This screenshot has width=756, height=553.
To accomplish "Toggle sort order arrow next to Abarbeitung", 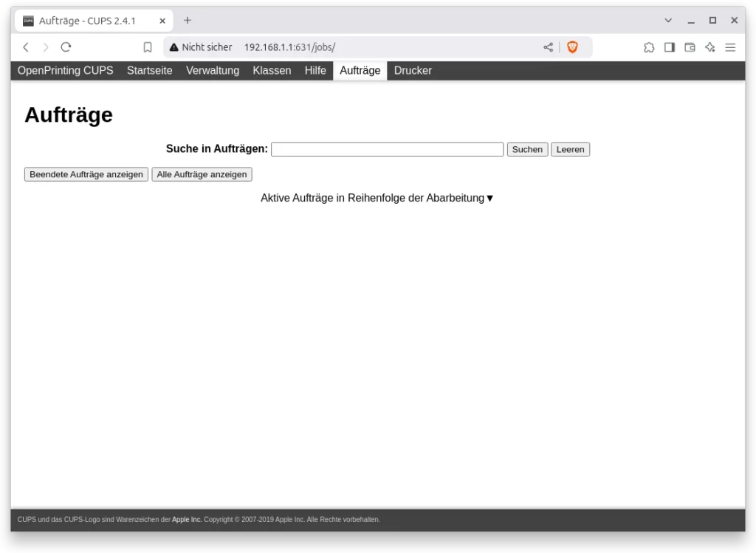I will [489, 199].
